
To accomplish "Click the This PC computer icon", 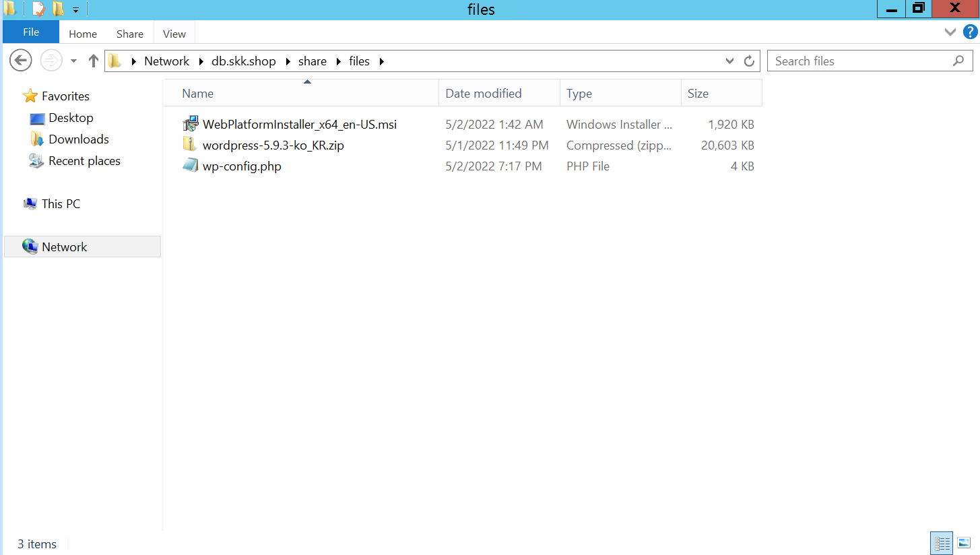I will tap(30, 203).
